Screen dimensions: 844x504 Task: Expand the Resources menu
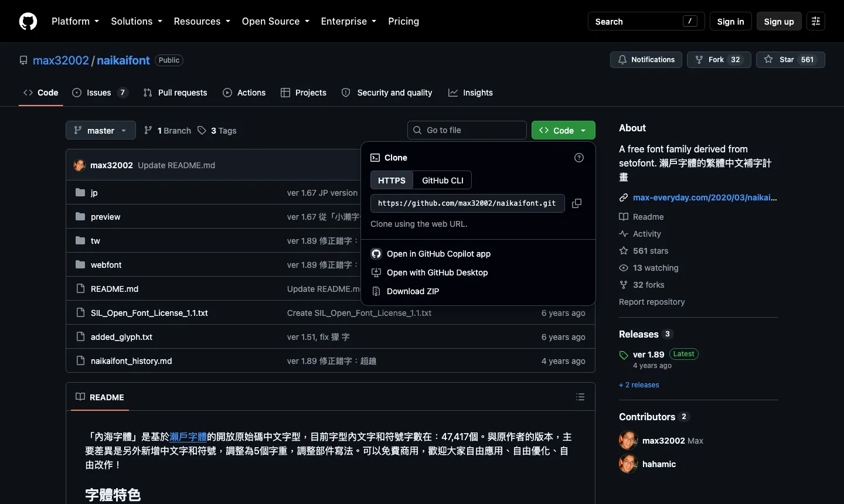[x=202, y=21]
